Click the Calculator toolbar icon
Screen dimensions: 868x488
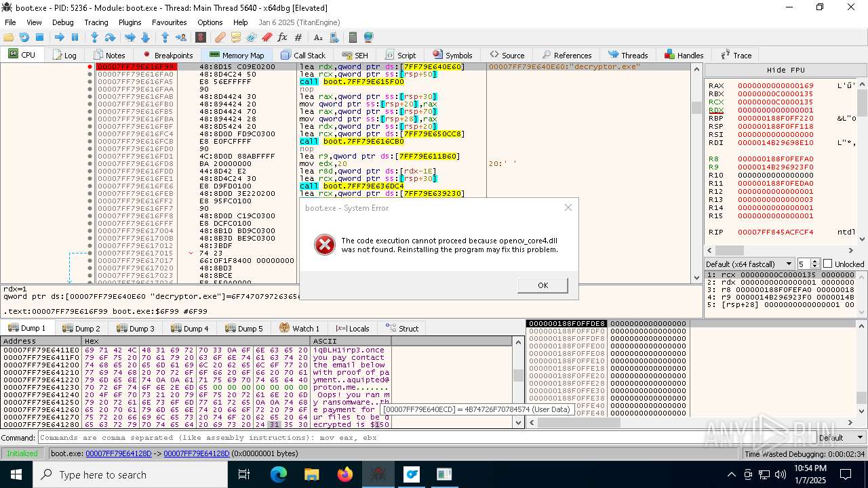353,37
